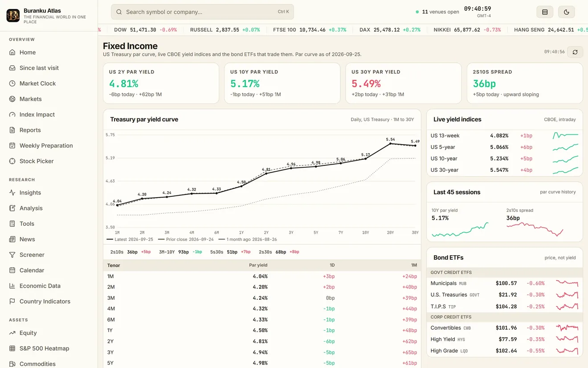
Task: Click the 10Y par yield sparkline
Action: click(460, 229)
